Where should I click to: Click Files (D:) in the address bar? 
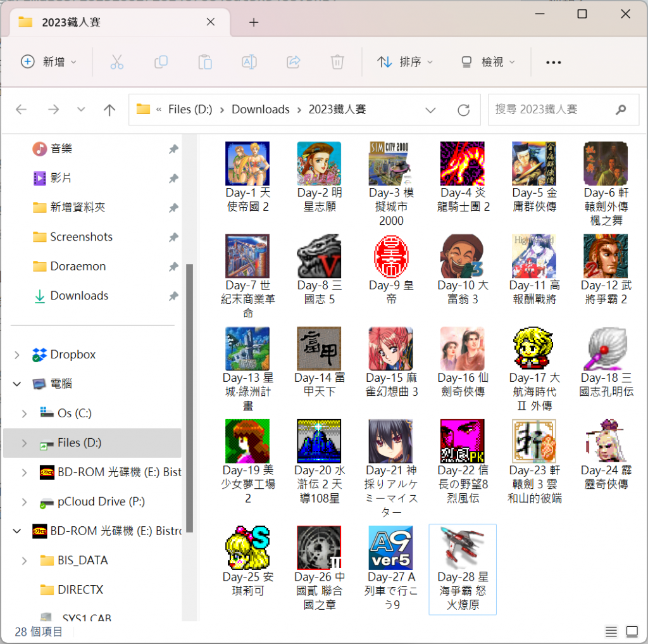tap(190, 110)
